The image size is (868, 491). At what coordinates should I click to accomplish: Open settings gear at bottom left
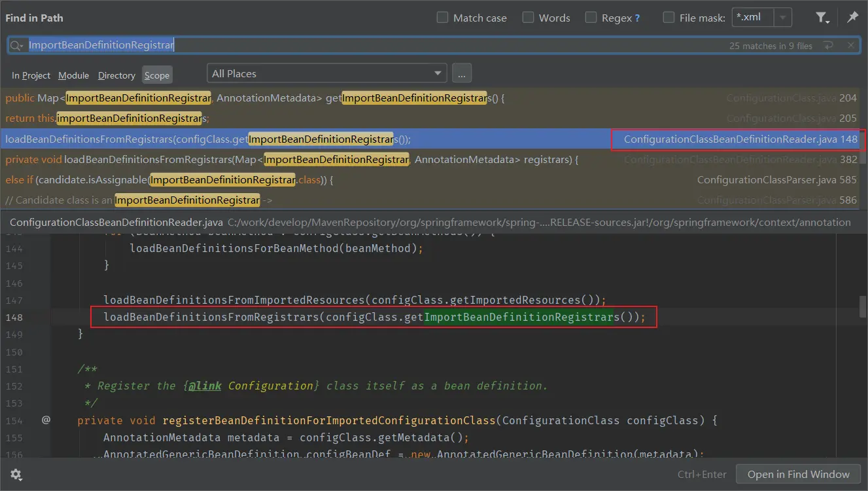[x=16, y=475]
